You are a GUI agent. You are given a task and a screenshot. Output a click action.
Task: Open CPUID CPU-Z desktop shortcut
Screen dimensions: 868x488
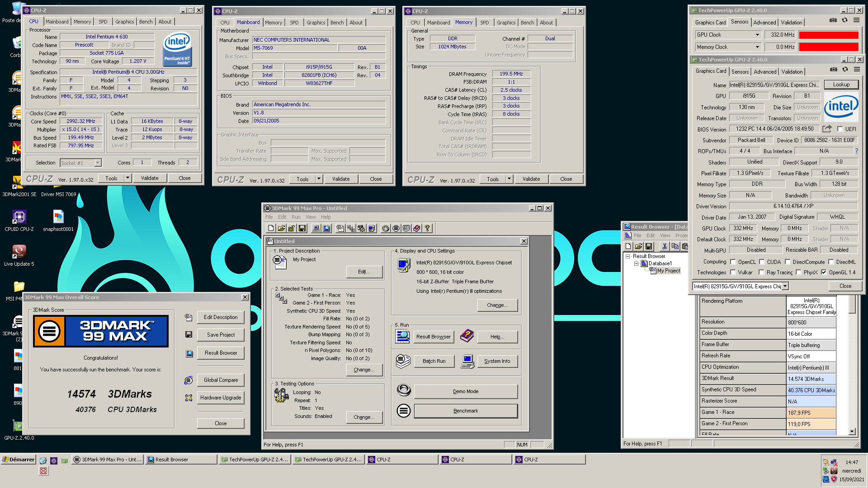pos(19,221)
